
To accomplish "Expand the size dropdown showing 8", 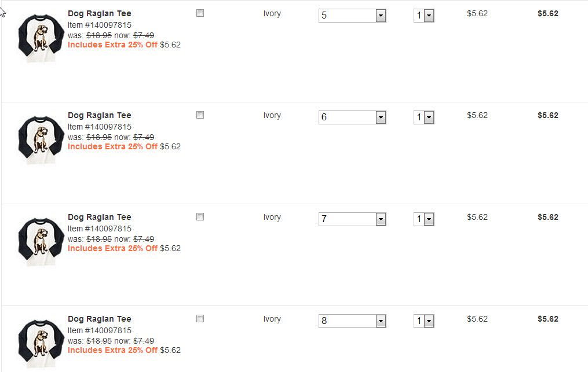I will (x=352, y=321).
